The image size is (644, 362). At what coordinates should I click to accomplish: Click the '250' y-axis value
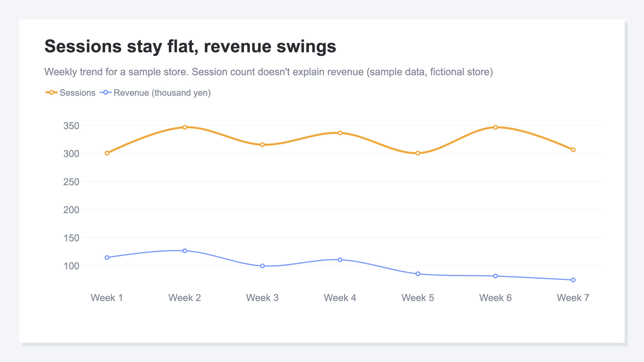point(71,182)
